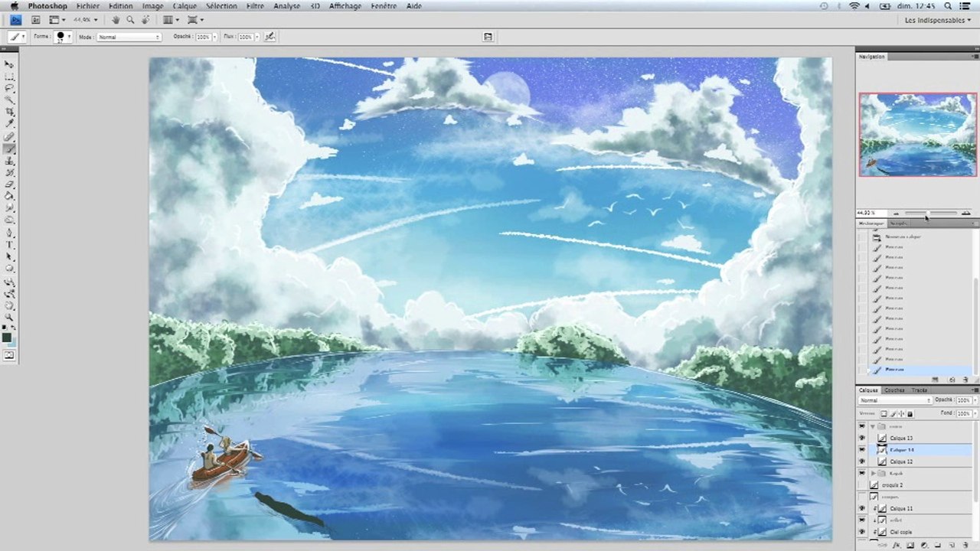This screenshot has width=980, height=551.
Task: Select the Hand tool in the application bar
Action: coord(116,20)
